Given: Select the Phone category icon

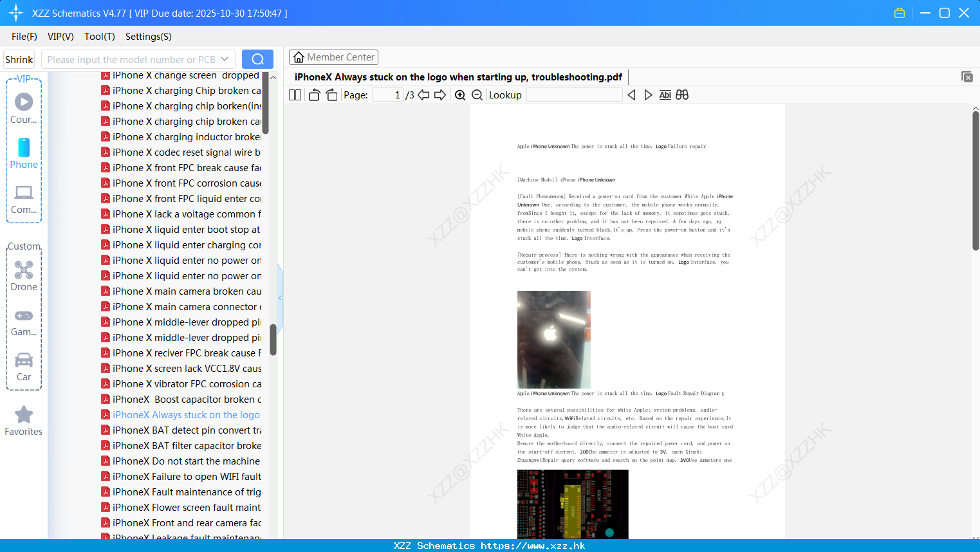Looking at the screenshot, I should 24,153.
